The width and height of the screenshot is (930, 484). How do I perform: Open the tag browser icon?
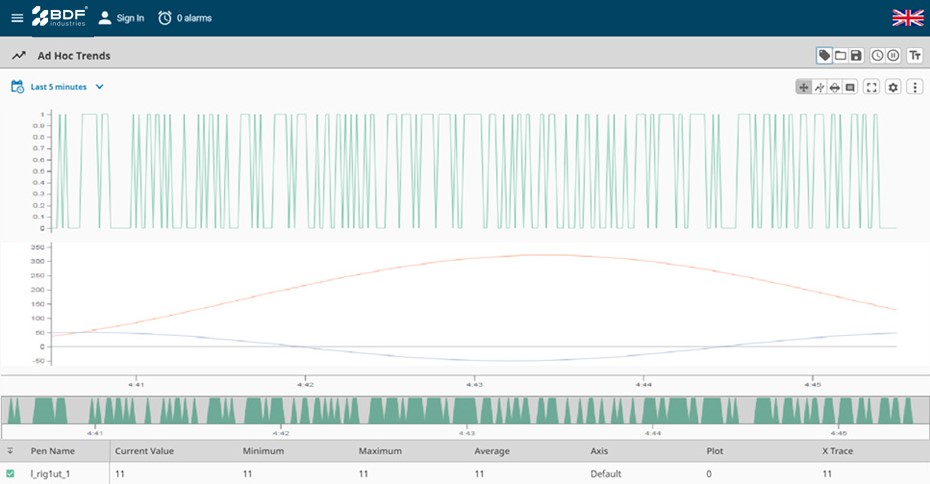pos(824,56)
